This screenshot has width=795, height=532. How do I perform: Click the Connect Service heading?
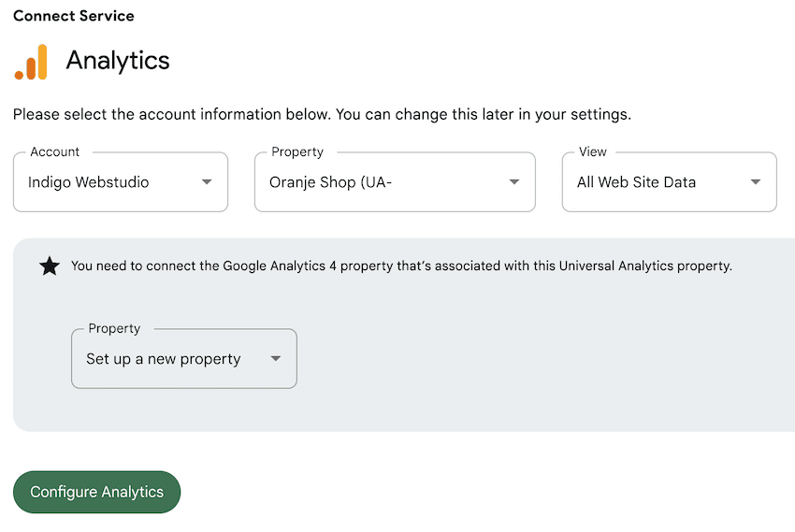pos(74,16)
